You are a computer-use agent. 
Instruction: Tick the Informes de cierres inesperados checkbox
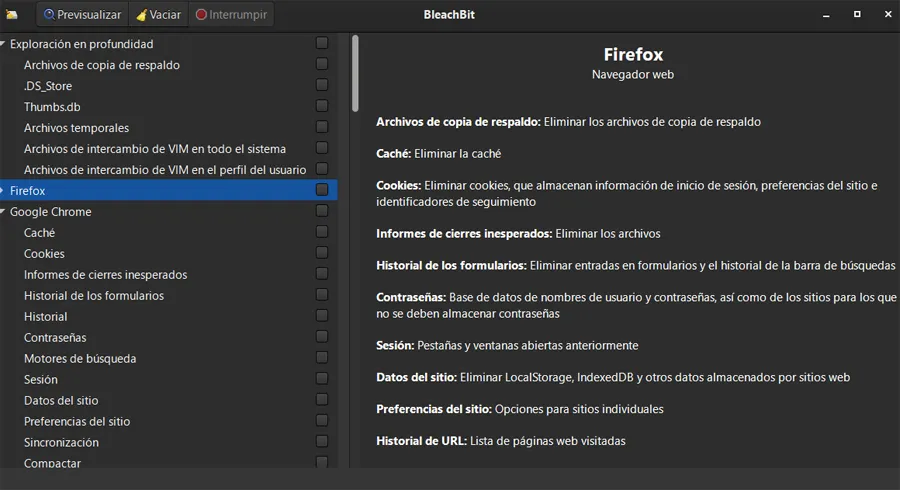coord(322,274)
